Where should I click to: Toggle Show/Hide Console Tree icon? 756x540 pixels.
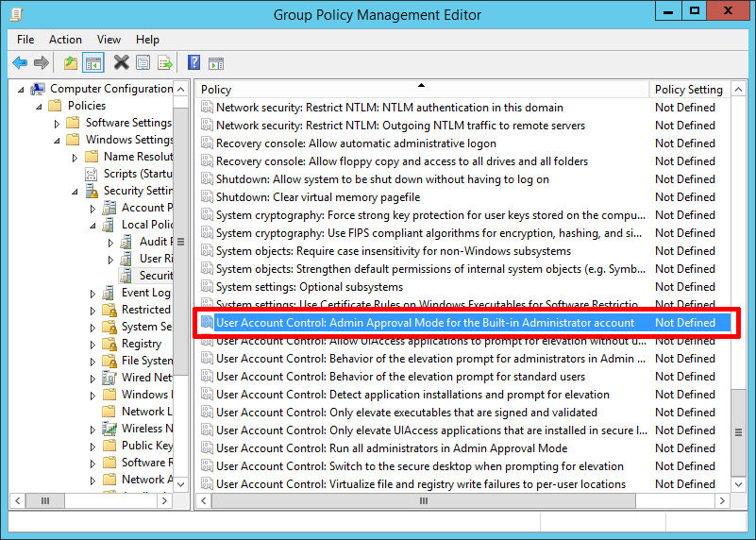tap(93, 62)
